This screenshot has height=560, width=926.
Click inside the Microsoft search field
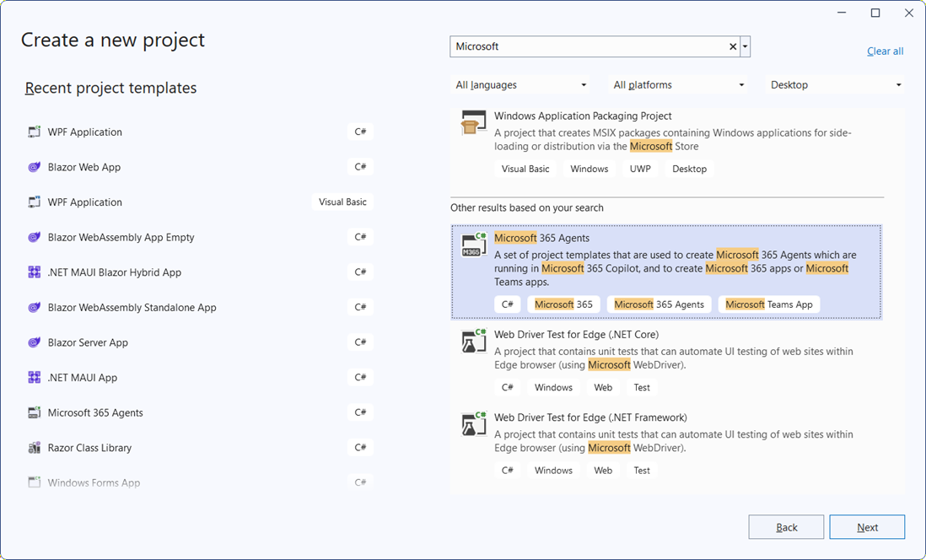point(590,46)
